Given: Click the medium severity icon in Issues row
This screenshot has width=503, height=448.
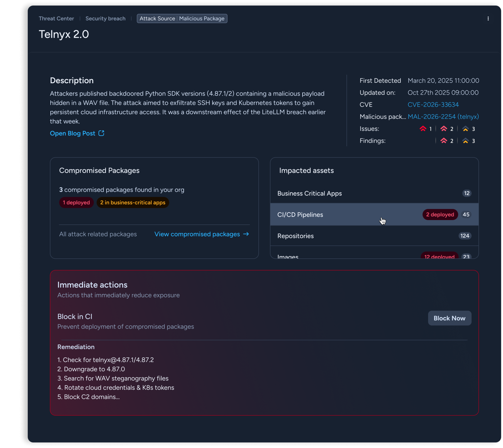Looking at the screenshot, I should (465, 128).
